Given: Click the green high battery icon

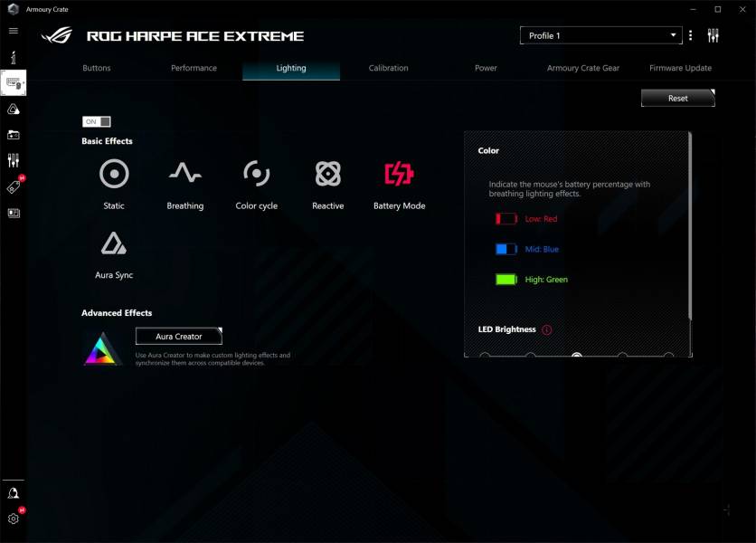Looking at the screenshot, I should 506,280.
